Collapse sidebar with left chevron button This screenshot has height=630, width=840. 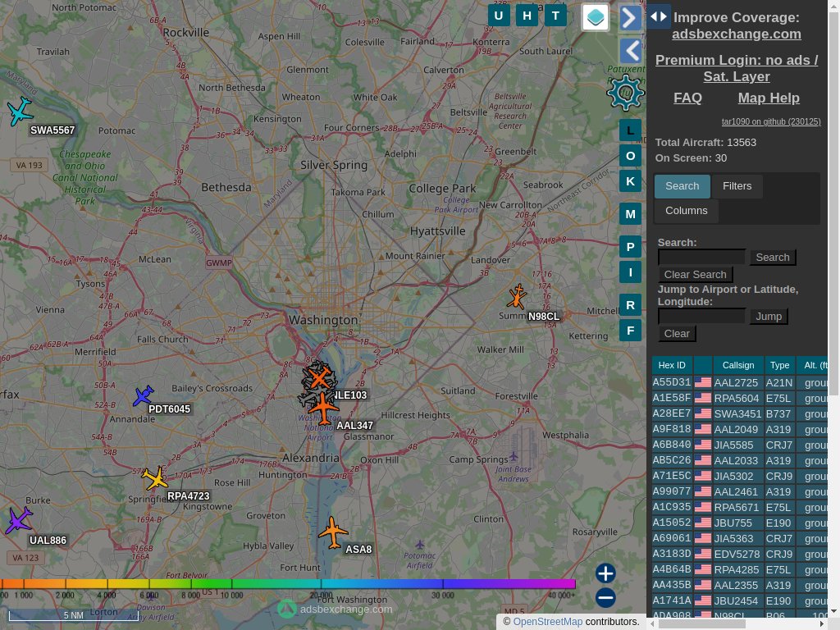pyautogui.click(x=631, y=52)
